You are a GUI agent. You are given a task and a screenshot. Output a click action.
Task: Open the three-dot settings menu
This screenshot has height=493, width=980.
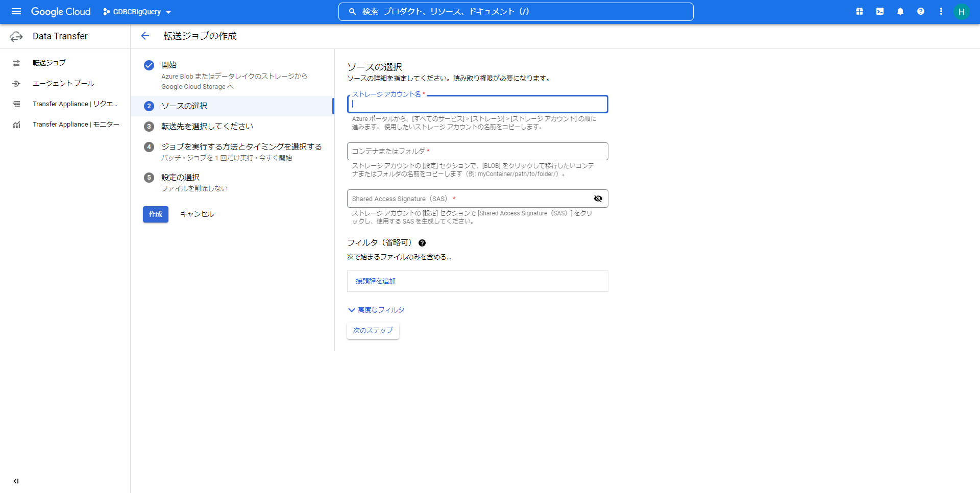pyautogui.click(x=941, y=11)
